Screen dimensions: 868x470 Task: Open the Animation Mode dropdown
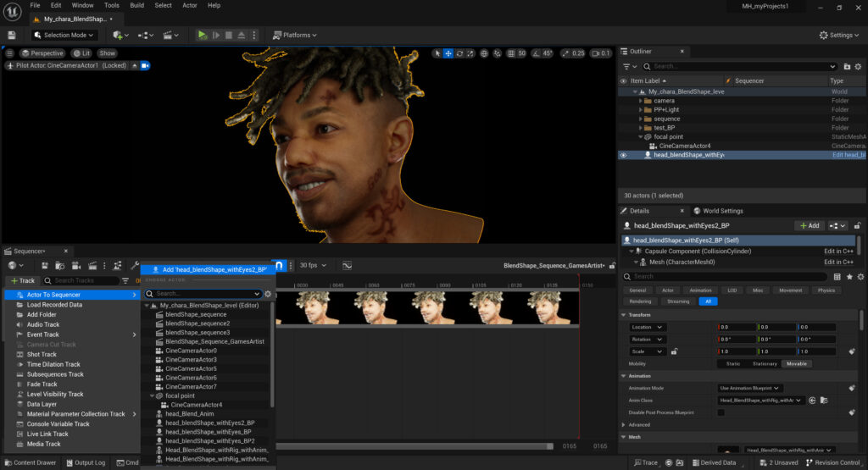(750, 388)
